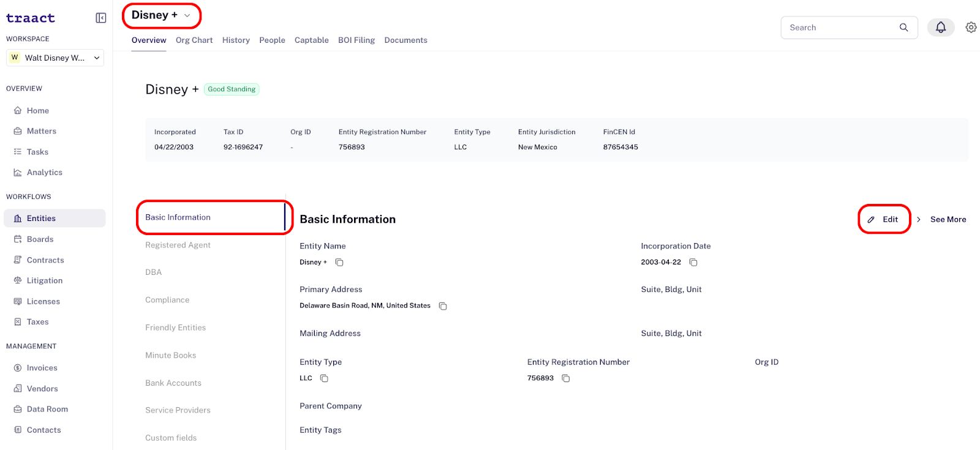Image resolution: width=980 pixels, height=450 pixels.
Task: Copy the Entity Registration Number value
Action: coord(566,378)
